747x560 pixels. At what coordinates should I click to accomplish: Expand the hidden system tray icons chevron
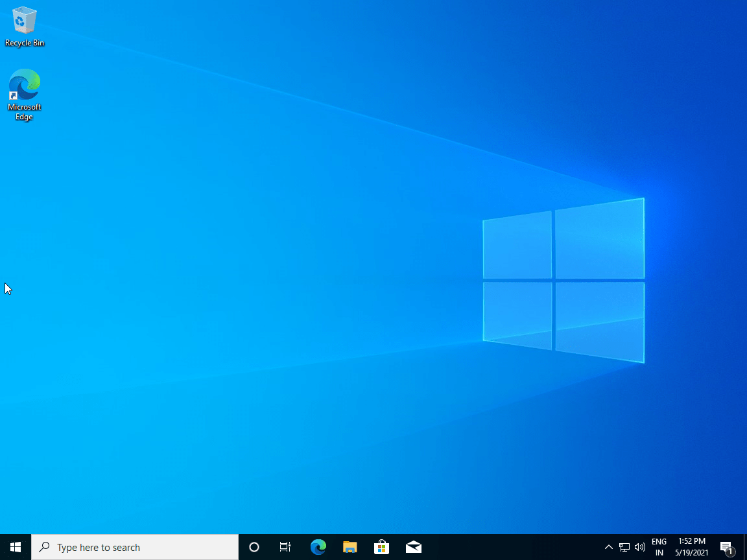click(x=608, y=547)
